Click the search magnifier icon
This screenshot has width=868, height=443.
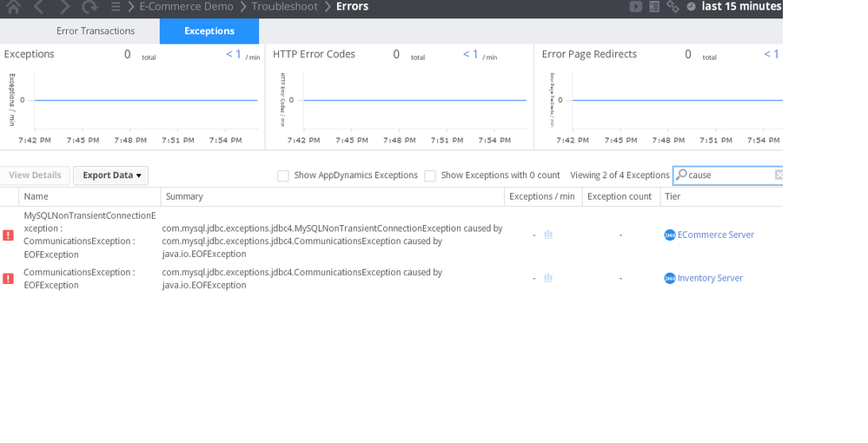point(681,175)
